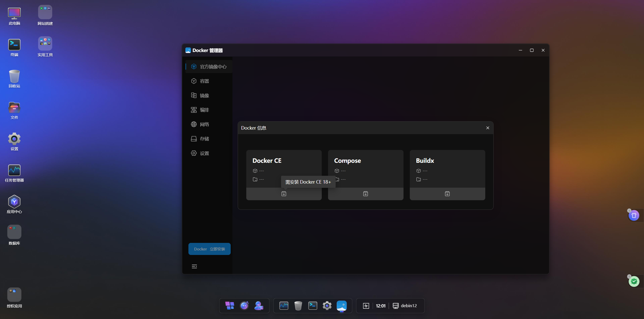This screenshot has width=644, height=319.
Task: Open 应用中心 desktop icon
Action: coord(14,202)
